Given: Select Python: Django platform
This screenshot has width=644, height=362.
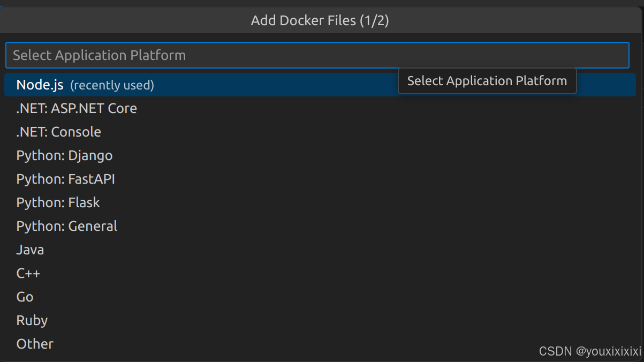Looking at the screenshot, I should pyautogui.click(x=320, y=155).
